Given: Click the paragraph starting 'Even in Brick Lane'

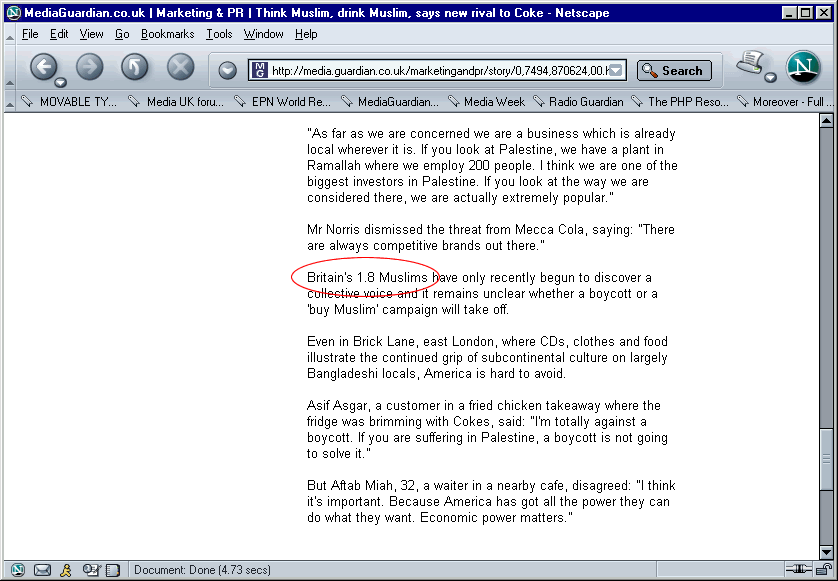Looking at the screenshot, I should tap(487, 357).
